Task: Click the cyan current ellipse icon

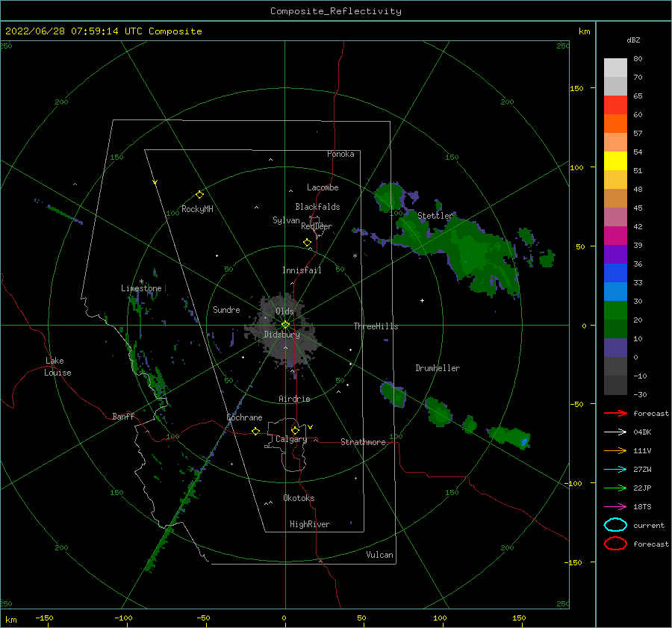Action: click(x=615, y=525)
